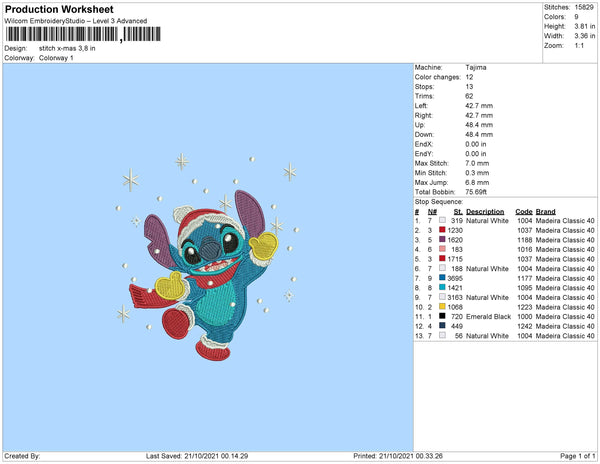Click thread code 1242 in row 12
Screen dimensions: 600x464
click(525, 326)
